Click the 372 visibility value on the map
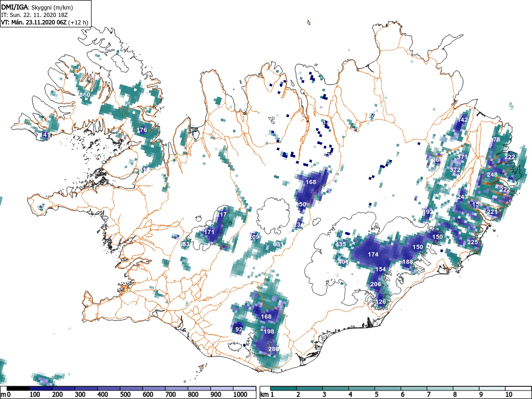Screen dimensions: 532x399 [x=455, y=170]
